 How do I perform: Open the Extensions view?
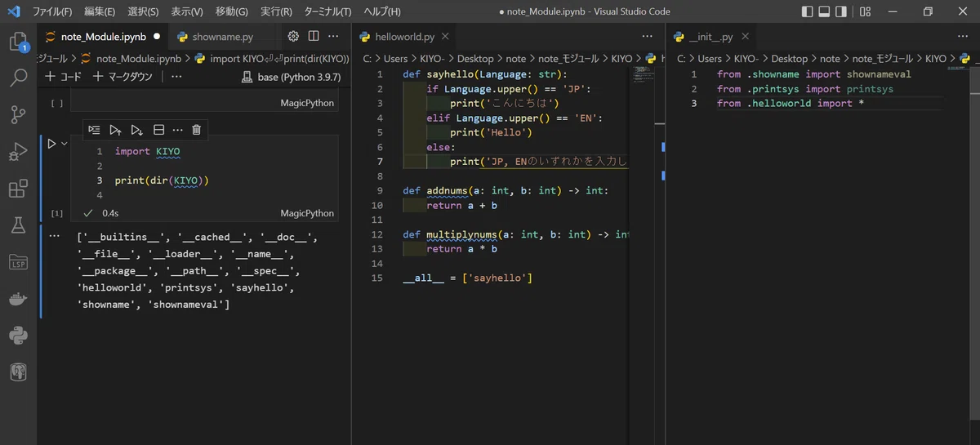tap(18, 189)
